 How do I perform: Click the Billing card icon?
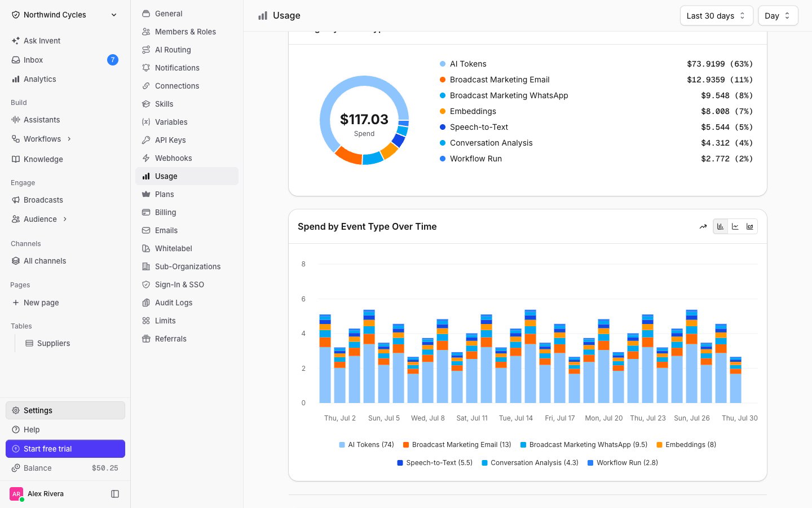tap(146, 212)
